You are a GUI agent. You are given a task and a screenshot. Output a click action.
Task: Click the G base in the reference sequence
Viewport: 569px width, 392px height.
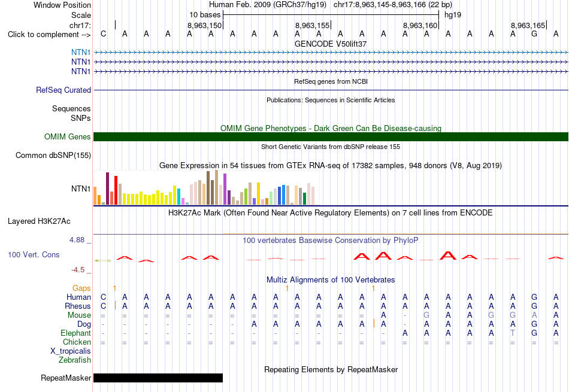click(534, 34)
